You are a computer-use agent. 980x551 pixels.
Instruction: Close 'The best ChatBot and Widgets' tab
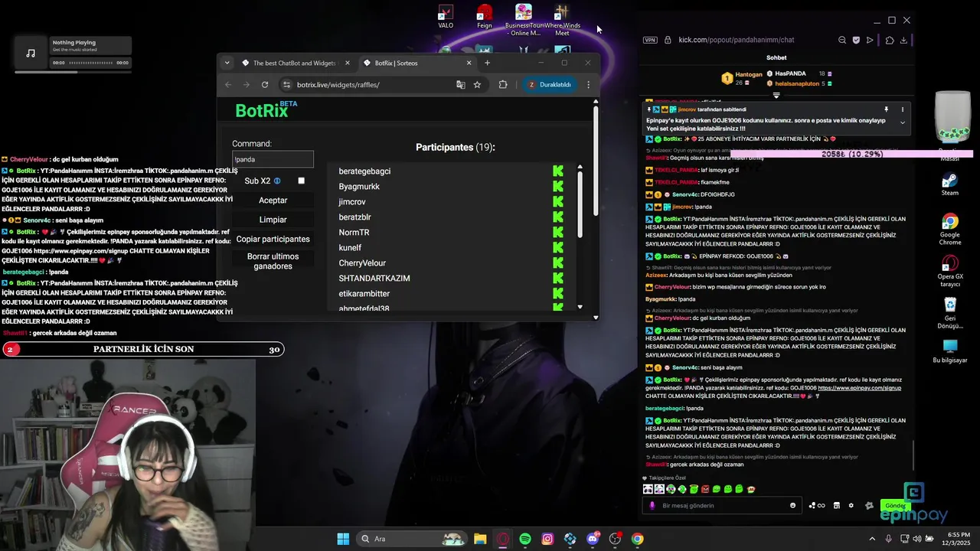(x=347, y=63)
